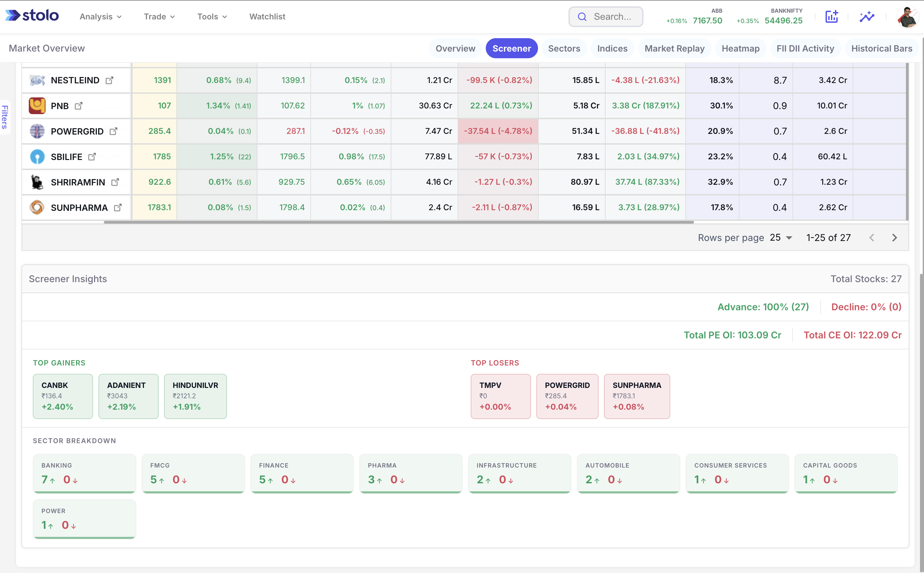Expand the Trade menu

point(159,17)
